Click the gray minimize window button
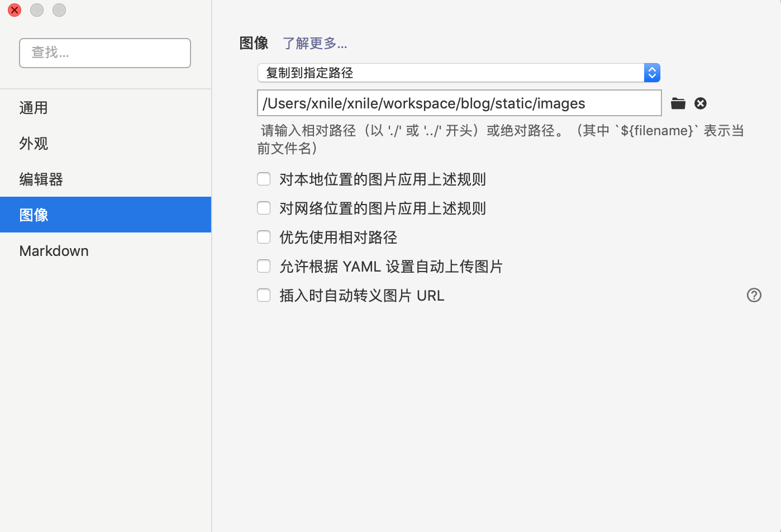 point(37,10)
